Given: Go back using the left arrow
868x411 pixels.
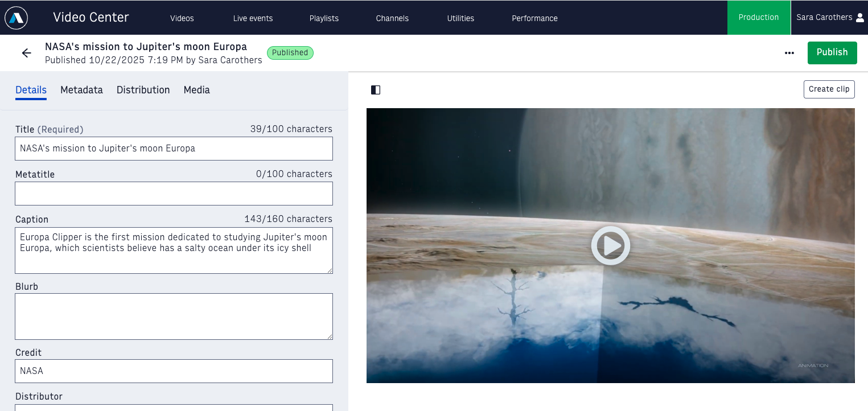Looking at the screenshot, I should (x=26, y=53).
